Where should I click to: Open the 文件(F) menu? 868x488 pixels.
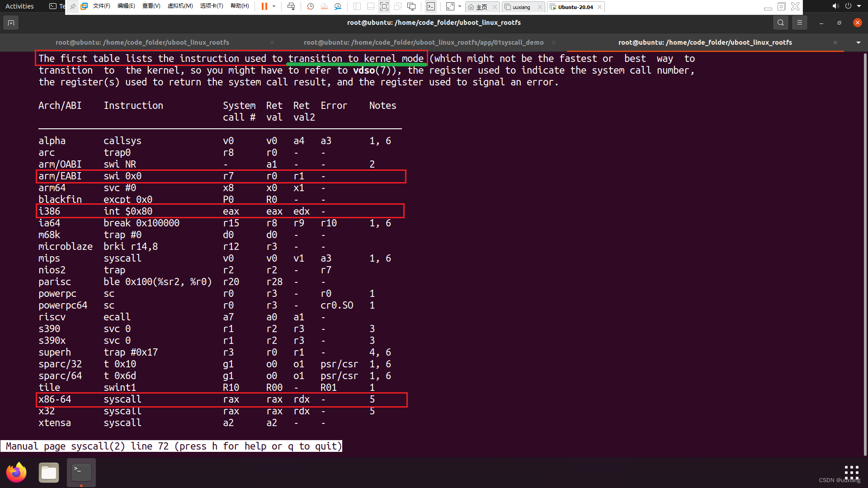[102, 6]
